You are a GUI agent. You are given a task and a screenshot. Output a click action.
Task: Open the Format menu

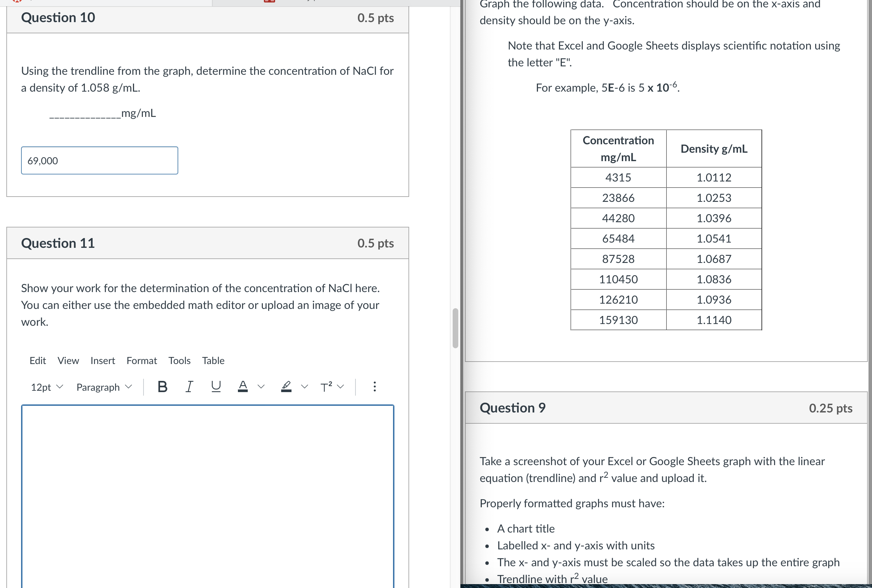tap(142, 361)
